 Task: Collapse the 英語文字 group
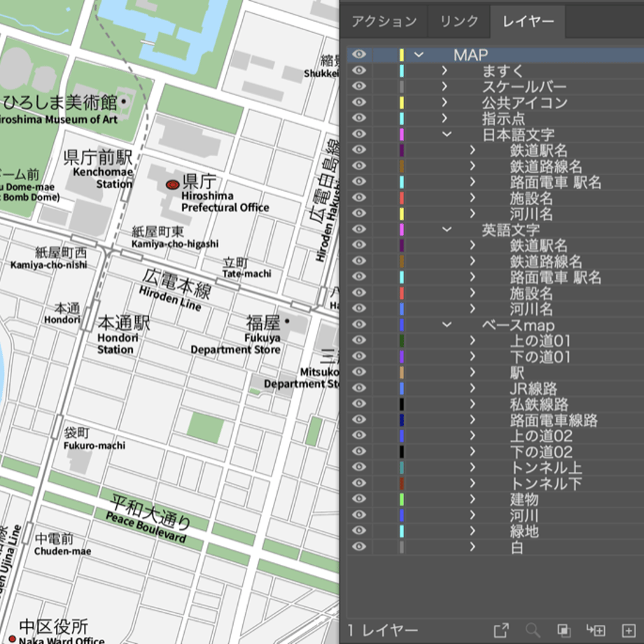447,229
